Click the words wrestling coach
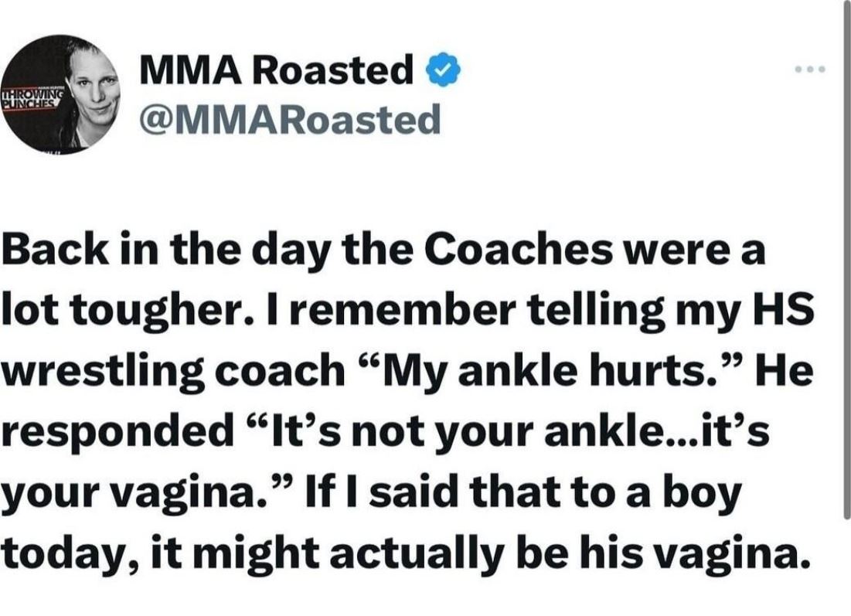 click(173, 373)
